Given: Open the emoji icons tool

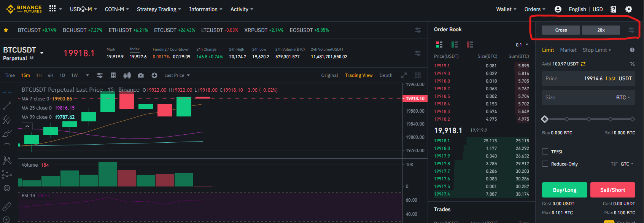Looking at the screenshot, I should tap(7, 188).
